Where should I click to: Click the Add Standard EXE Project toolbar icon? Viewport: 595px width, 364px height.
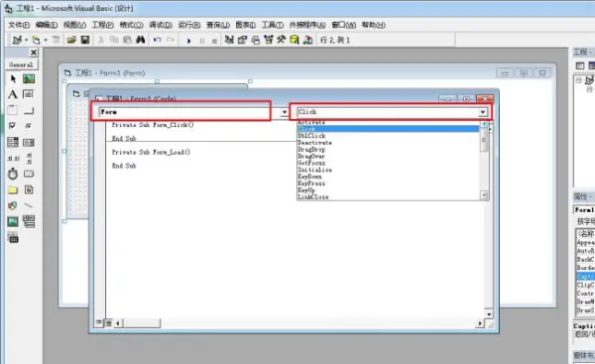tap(17, 40)
